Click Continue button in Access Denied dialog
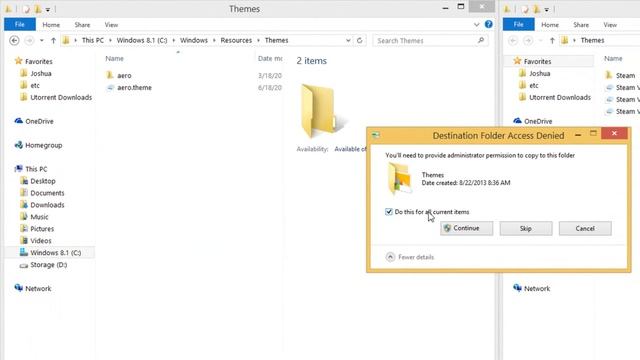 pyautogui.click(x=466, y=229)
